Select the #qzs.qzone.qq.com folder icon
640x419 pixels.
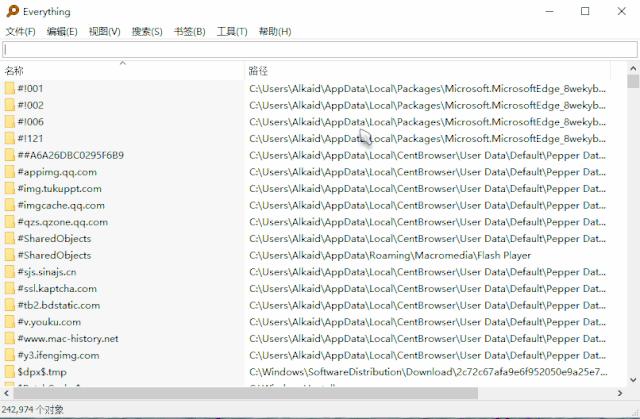click(x=10, y=222)
